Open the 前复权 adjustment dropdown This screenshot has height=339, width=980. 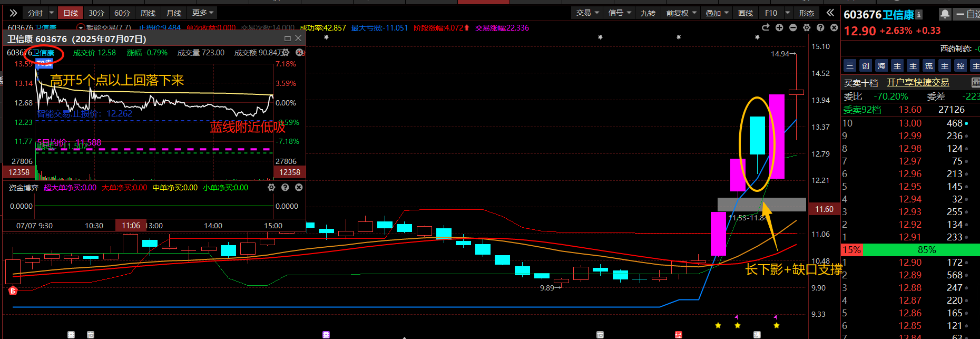point(681,13)
